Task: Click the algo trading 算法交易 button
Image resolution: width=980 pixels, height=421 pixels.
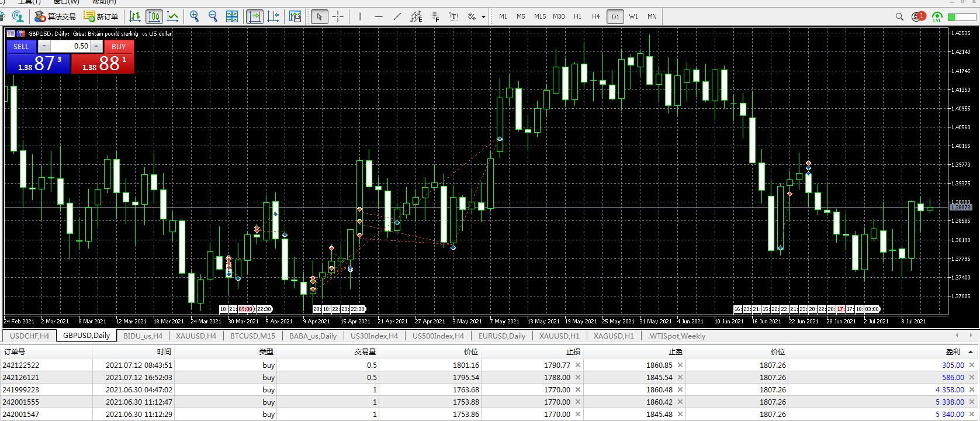Action: (56, 16)
